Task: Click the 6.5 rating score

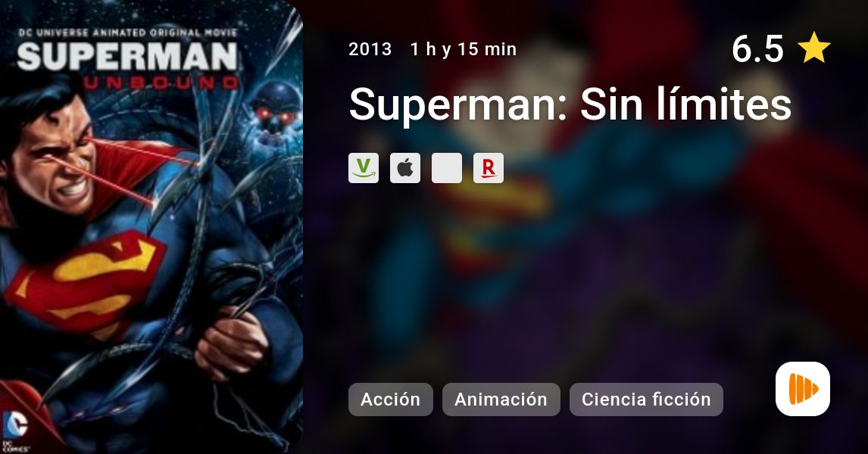Action: [757, 48]
